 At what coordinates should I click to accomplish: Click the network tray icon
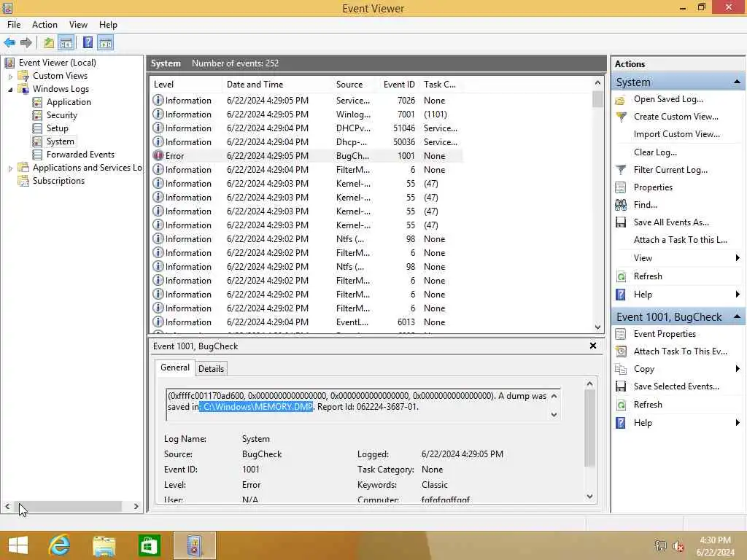point(660,546)
